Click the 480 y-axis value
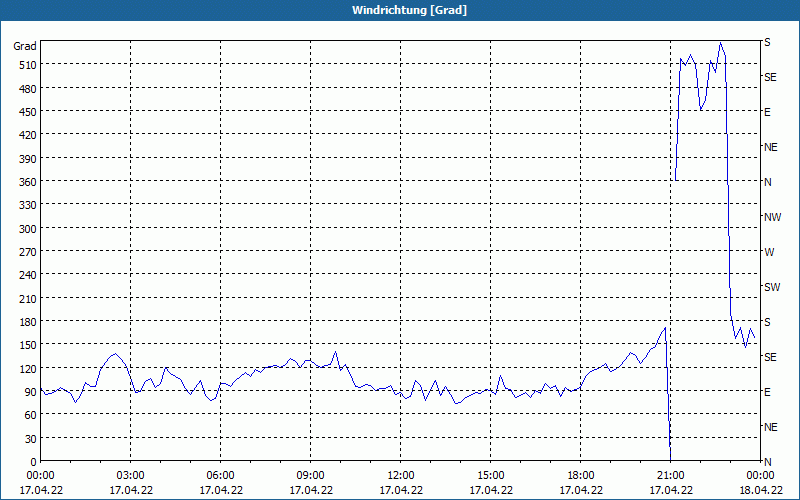The width and height of the screenshot is (800, 500). (28, 89)
